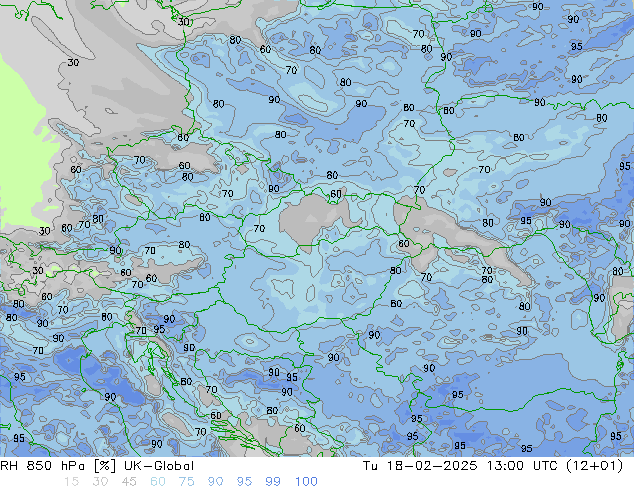Select the legend value 95 in the color scale
Screen dimensions: 634x490
click(x=244, y=482)
